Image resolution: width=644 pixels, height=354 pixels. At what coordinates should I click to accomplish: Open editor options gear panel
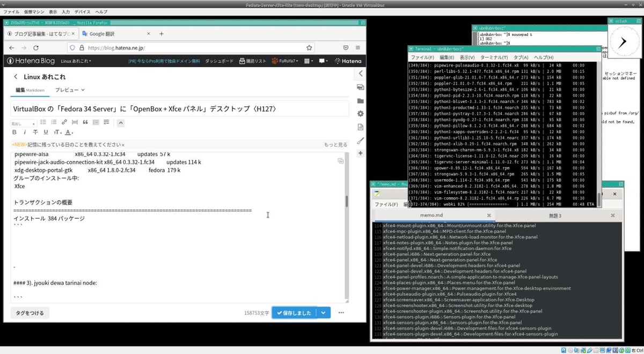(x=360, y=114)
